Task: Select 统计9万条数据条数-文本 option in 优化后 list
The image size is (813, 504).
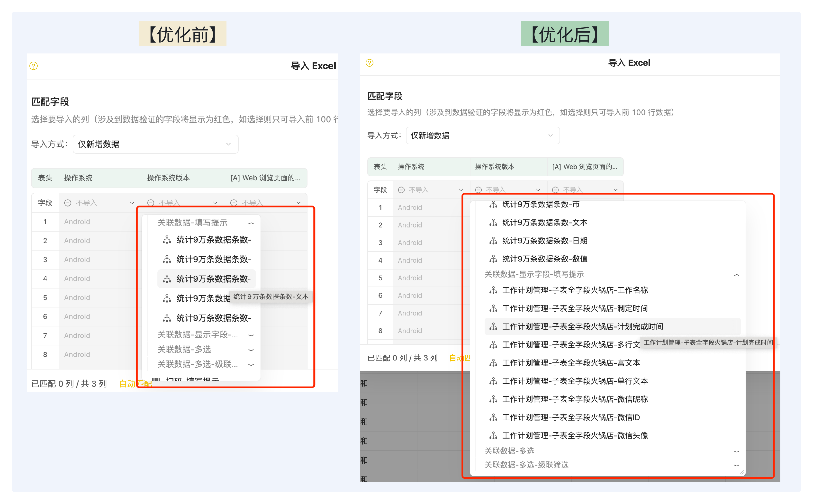Action: [612, 223]
